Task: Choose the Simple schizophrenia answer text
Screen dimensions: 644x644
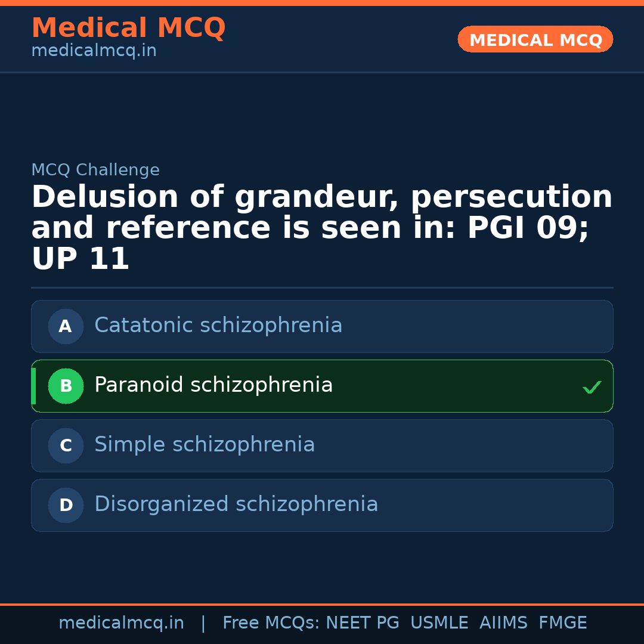Action: (205, 445)
